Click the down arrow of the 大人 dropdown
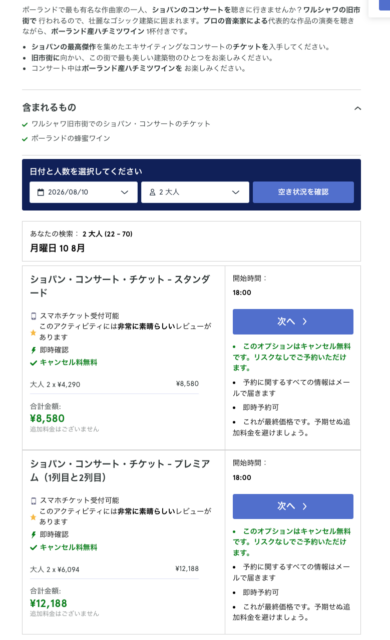Viewport: 390px width, 640px height. (x=235, y=192)
